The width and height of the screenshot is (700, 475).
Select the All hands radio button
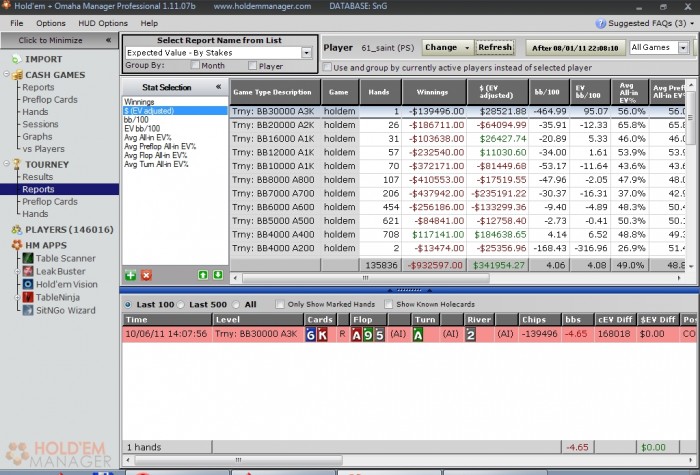(236, 304)
